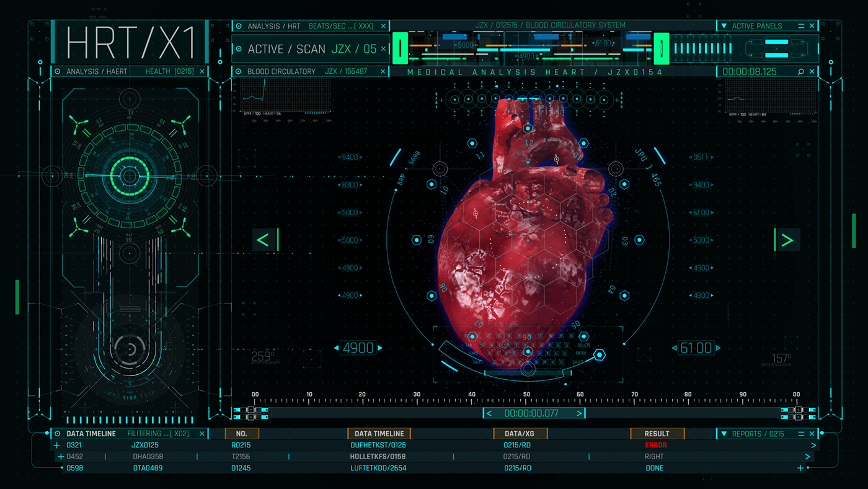
Task: Increase the large boxed 4900 readout
Action: tap(380, 348)
